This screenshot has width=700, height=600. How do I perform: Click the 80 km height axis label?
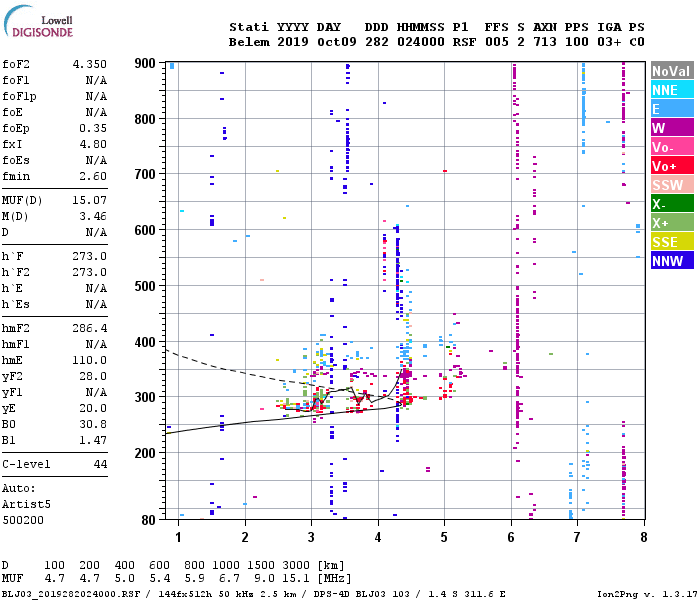tap(149, 520)
